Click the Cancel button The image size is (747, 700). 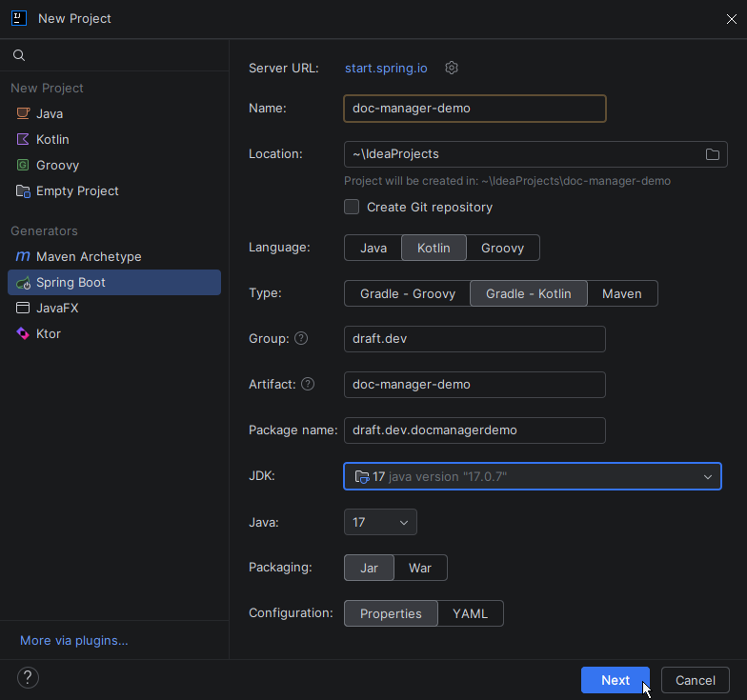pyautogui.click(x=696, y=680)
